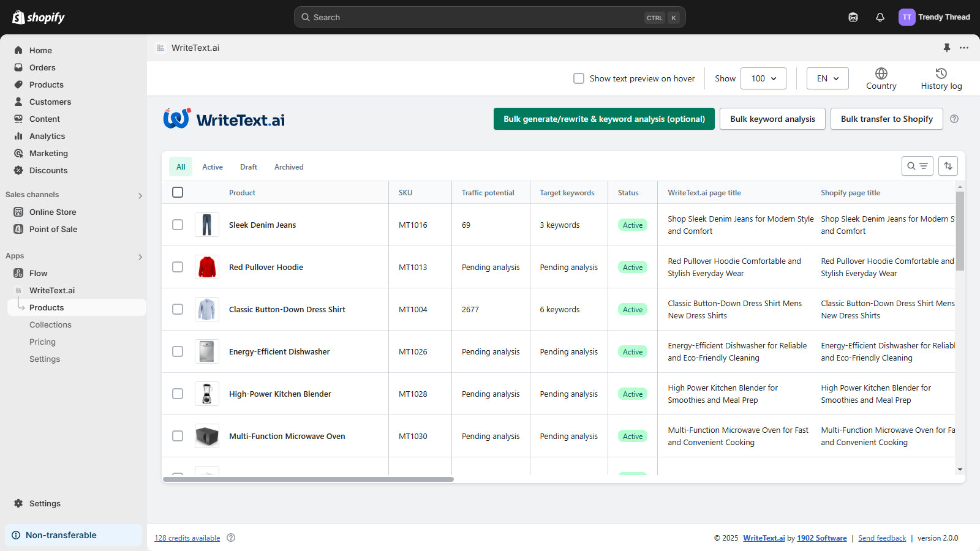Enable Show text preview on hover
The width and height of the screenshot is (980, 551).
[x=578, y=78]
